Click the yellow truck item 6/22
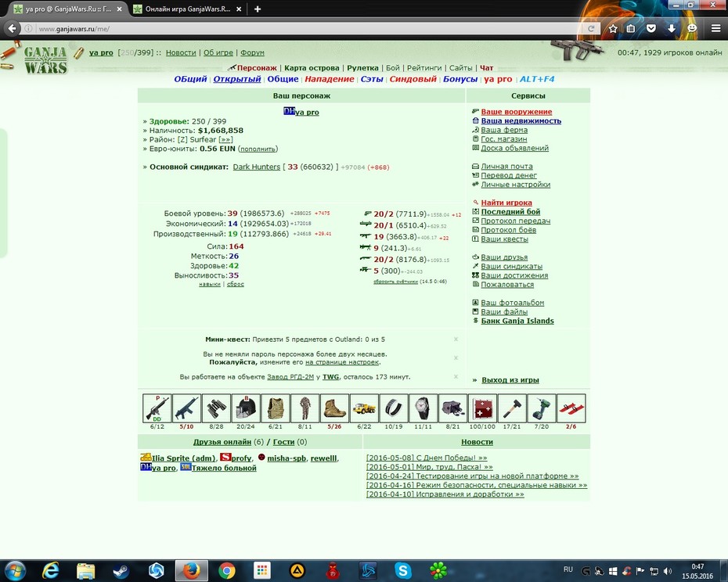Image resolution: width=728 pixels, height=582 pixels. pyautogui.click(x=364, y=408)
